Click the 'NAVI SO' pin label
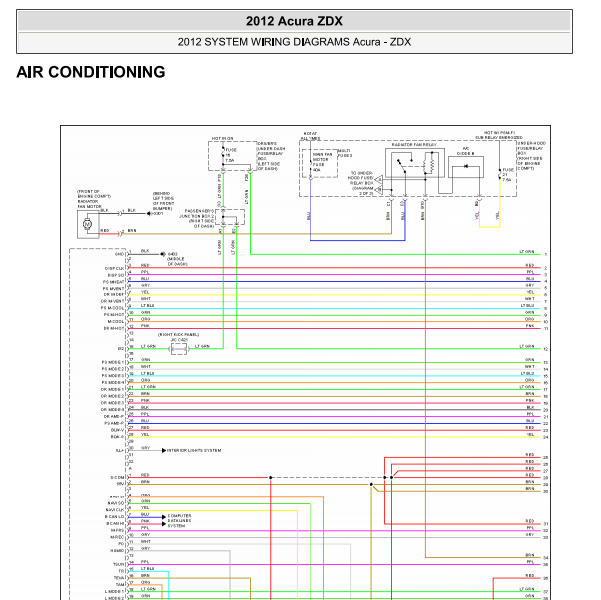 coord(116,503)
